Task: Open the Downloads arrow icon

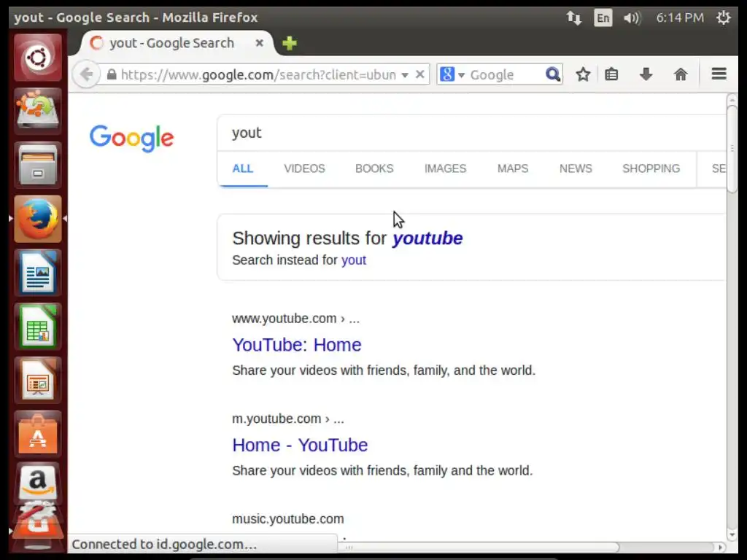Action: pos(646,74)
